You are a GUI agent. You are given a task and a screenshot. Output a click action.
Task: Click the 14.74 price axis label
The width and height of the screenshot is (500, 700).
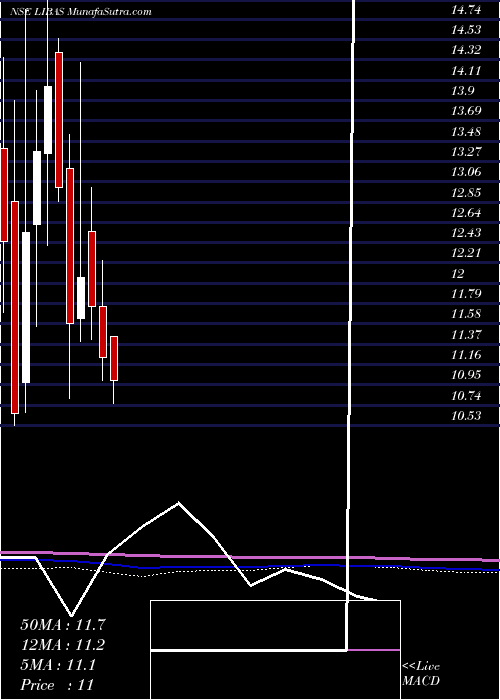tap(466, 10)
